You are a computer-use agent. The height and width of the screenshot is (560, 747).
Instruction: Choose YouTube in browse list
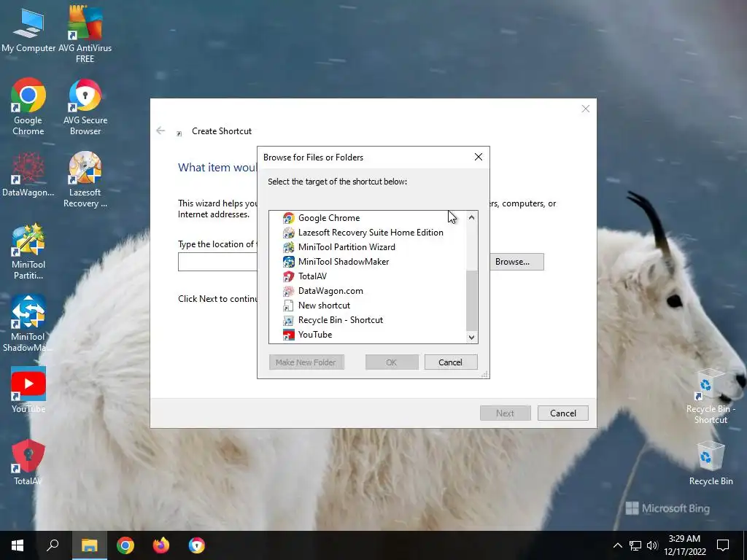[307, 335]
